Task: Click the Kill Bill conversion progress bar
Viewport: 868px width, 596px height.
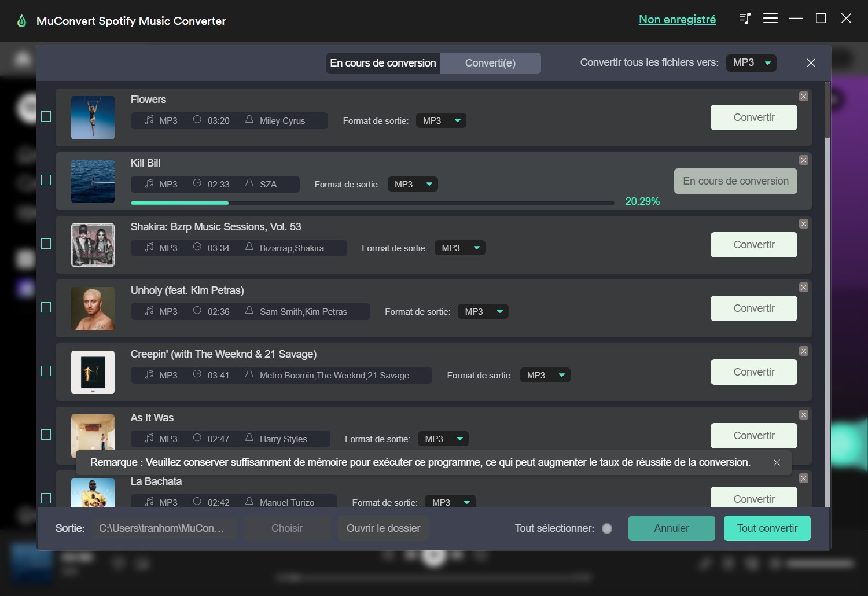Action: (373, 203)
